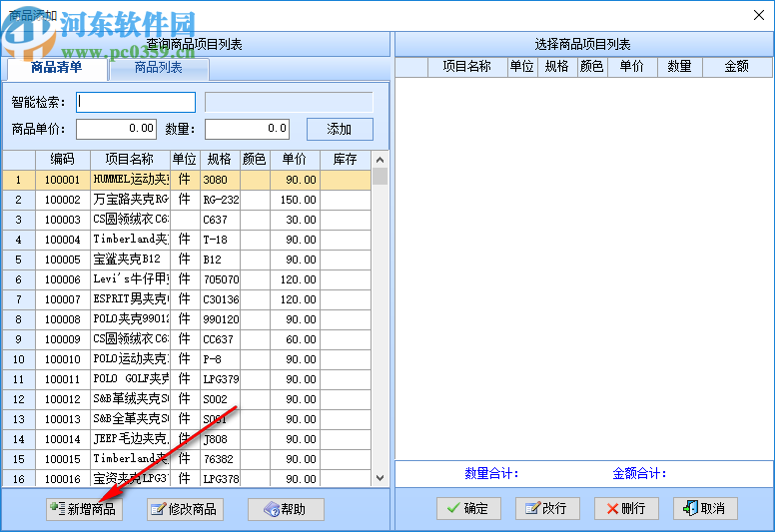Click the scrollbar down arrow
The height and width of the screenshot is (532, 775).
380,478
